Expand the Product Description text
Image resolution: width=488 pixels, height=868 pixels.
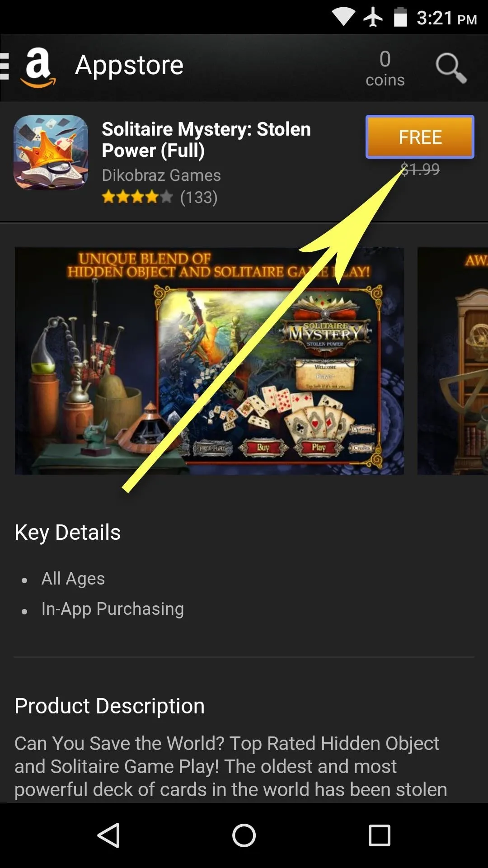tap(230, 766)
